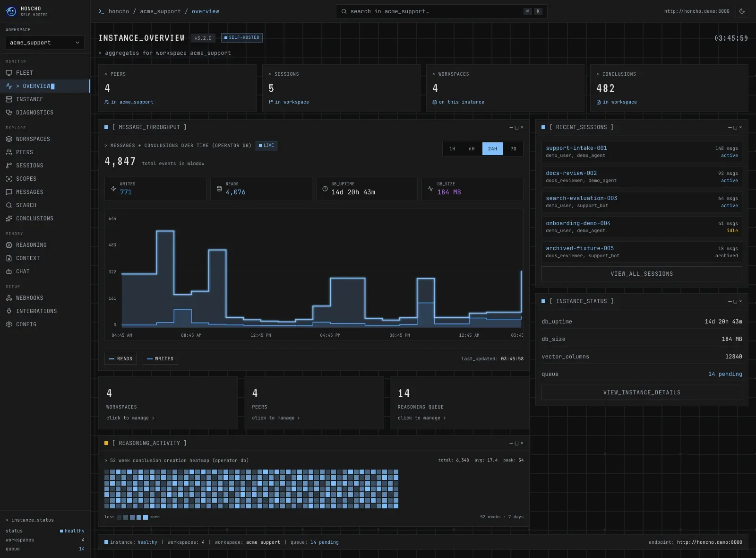Select the 1H time range
The height and width of the screenshot is (558, 756).
452,148
